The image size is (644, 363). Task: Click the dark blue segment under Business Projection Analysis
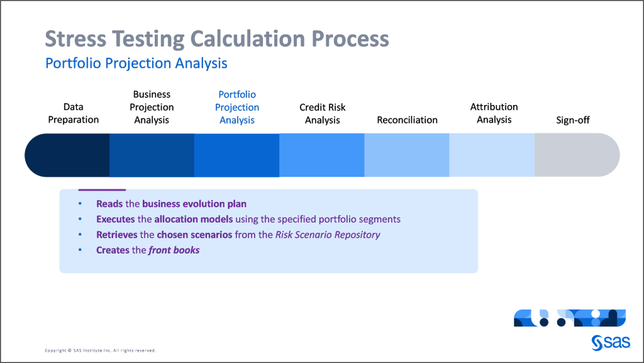[151, 155]
